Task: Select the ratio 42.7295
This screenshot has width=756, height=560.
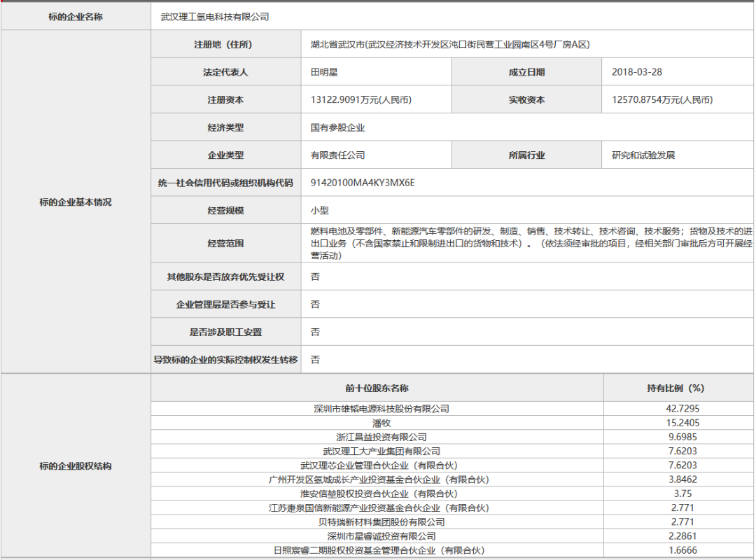Action: (x=682, y=409)
